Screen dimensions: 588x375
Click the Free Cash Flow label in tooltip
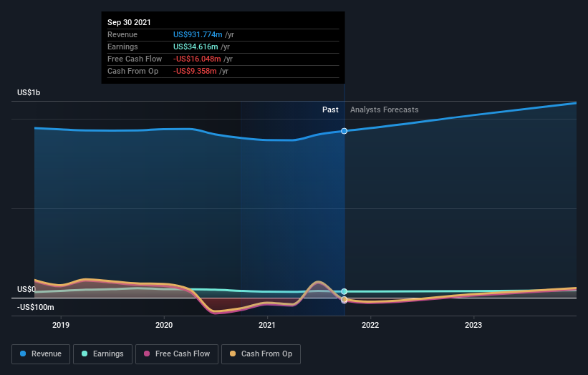click(135, 59)
